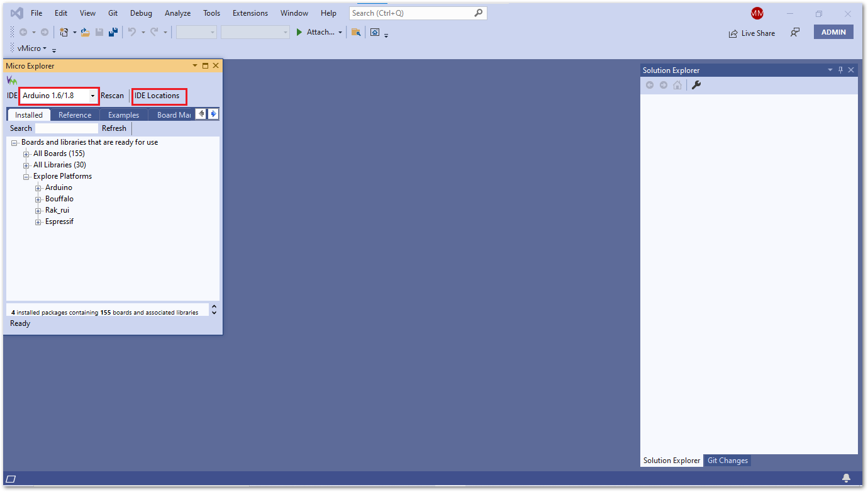Screen dimensions: 868x492
Task: Switch to the Examples tab
Action: tap(123, 115)
